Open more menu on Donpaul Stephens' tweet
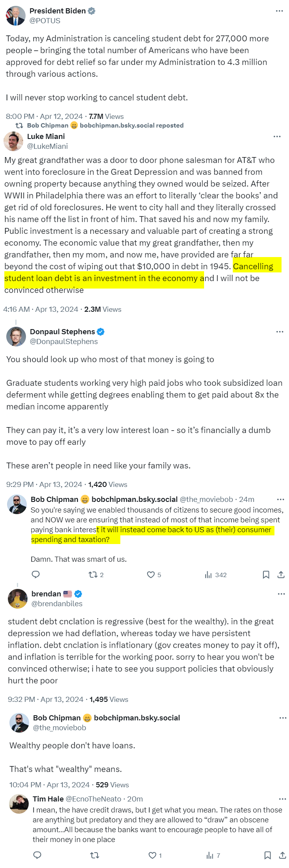 pos(280,332)
